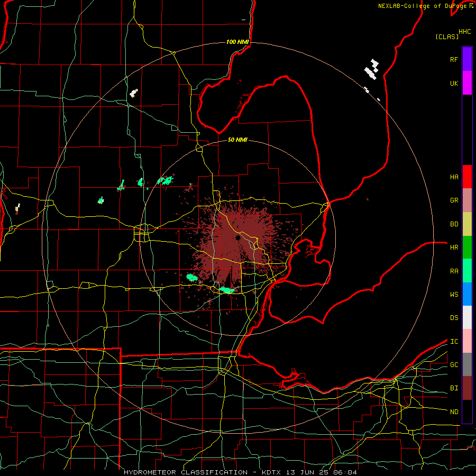Screen dimensions: 476x476
Task: Click the BD yellow legend swatch
Action: point(467,224)
